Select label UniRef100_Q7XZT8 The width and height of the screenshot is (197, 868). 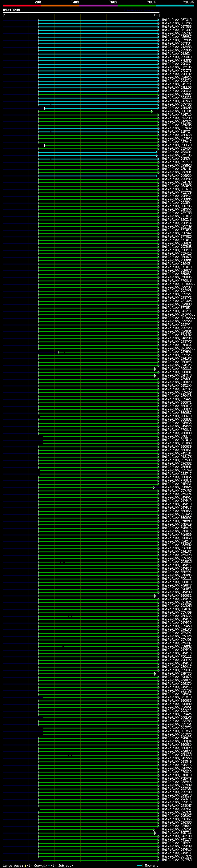tap(177, 71)
